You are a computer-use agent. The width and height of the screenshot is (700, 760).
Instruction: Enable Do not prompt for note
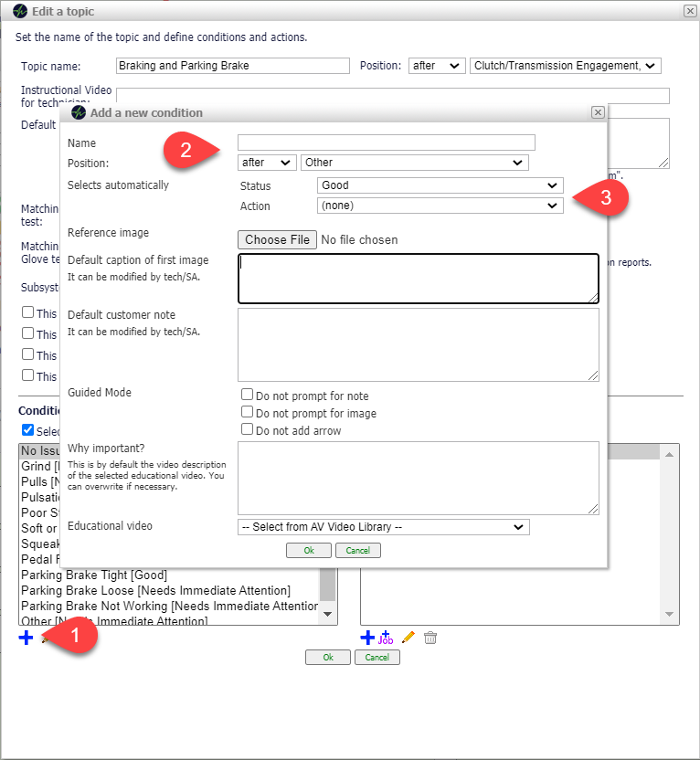pyautogui.click(x=248, y=395)
